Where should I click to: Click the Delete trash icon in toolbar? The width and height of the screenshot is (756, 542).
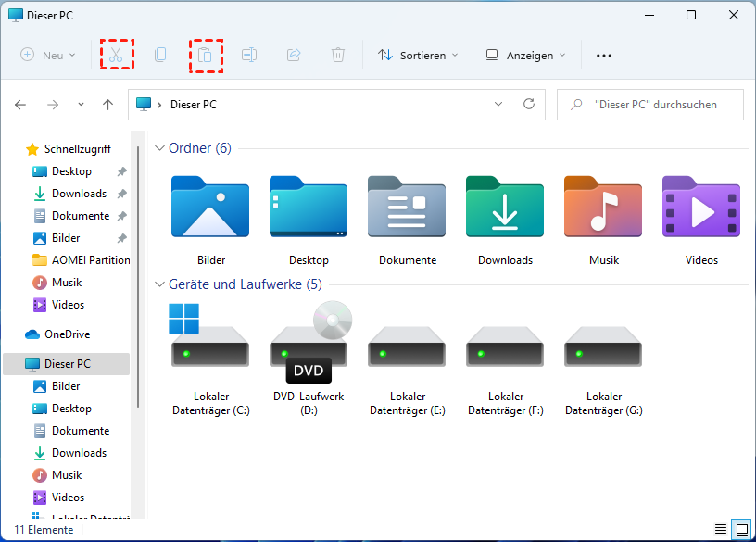tap(338, 55)
